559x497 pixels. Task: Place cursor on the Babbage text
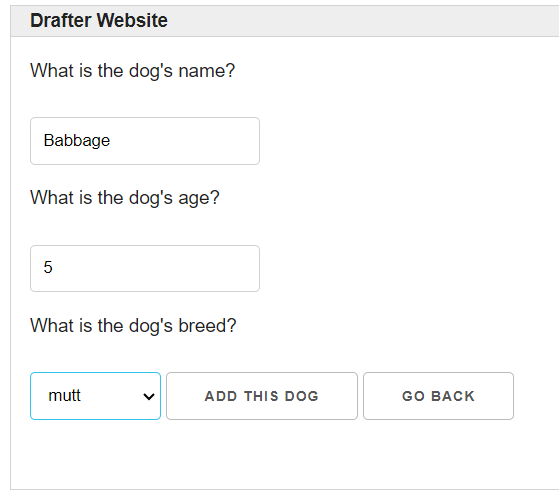pyautogui.click(x=77, y=141)
